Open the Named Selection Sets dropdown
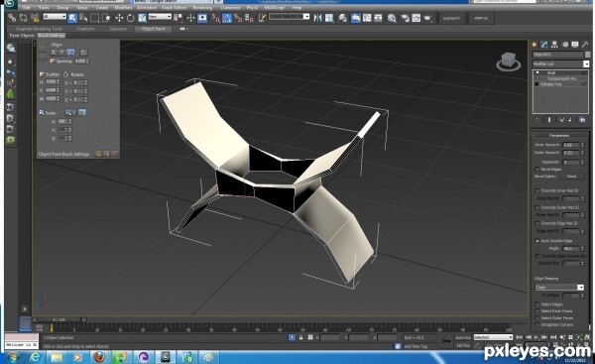Viewport: 595px width, 364px height. [x=290, y=16]
